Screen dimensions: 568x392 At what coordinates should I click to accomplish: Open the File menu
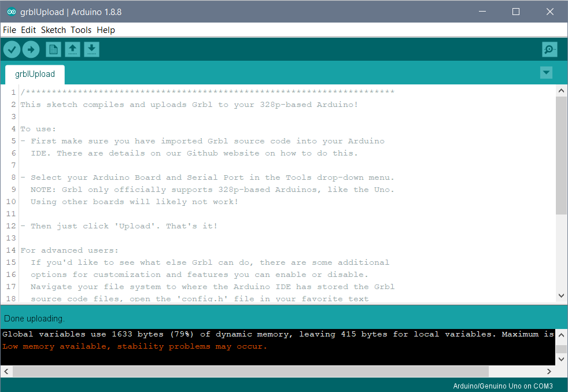(9, 30)
